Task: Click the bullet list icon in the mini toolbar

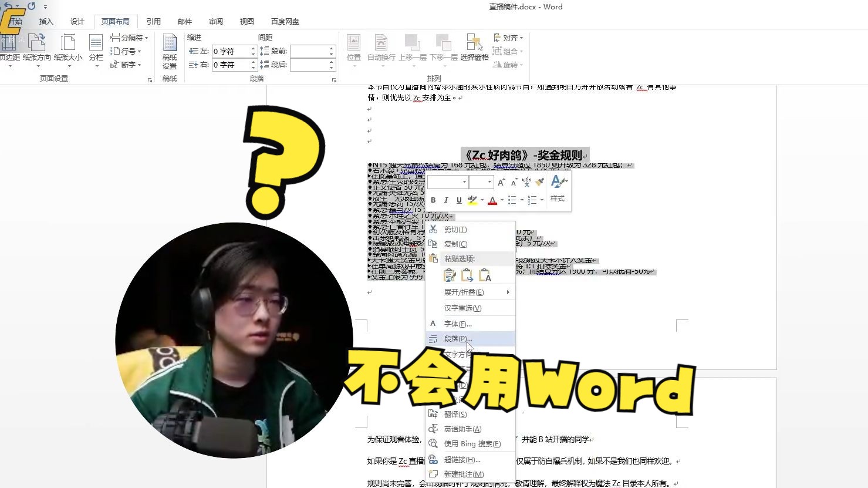Action: pyautogui.click(x=512, y=200)
